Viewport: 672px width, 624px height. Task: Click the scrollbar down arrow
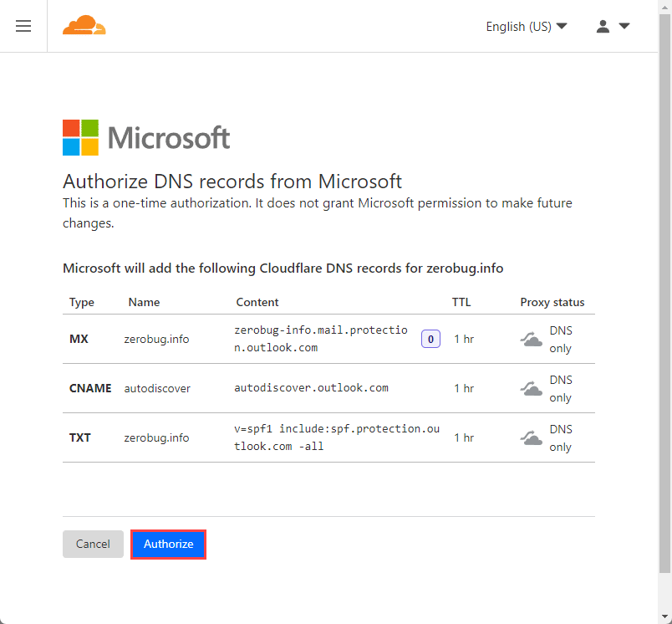coord(664,618)
